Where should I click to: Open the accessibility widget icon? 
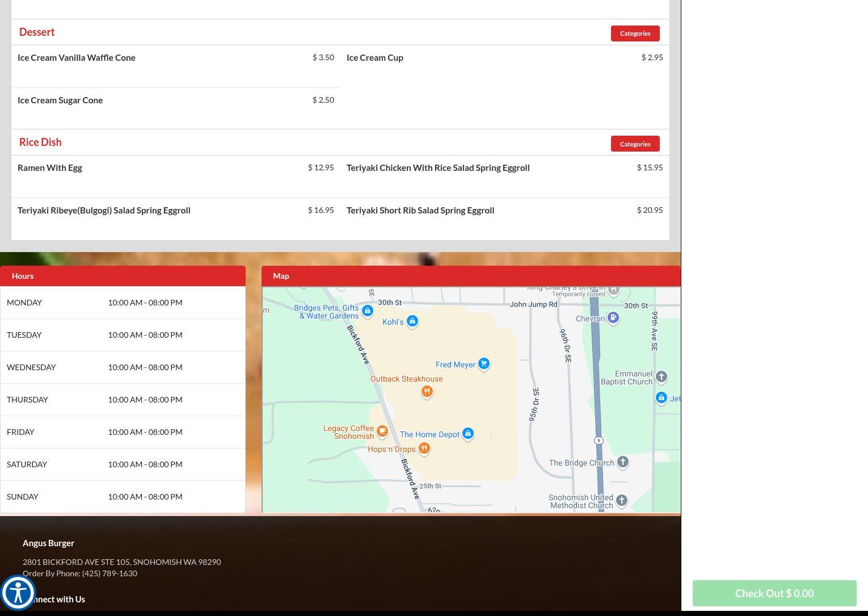pos(18,593)
